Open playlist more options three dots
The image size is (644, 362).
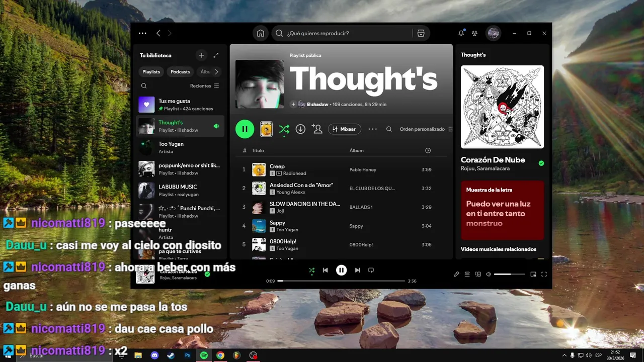pyautogui.click(x=372, y=129)
